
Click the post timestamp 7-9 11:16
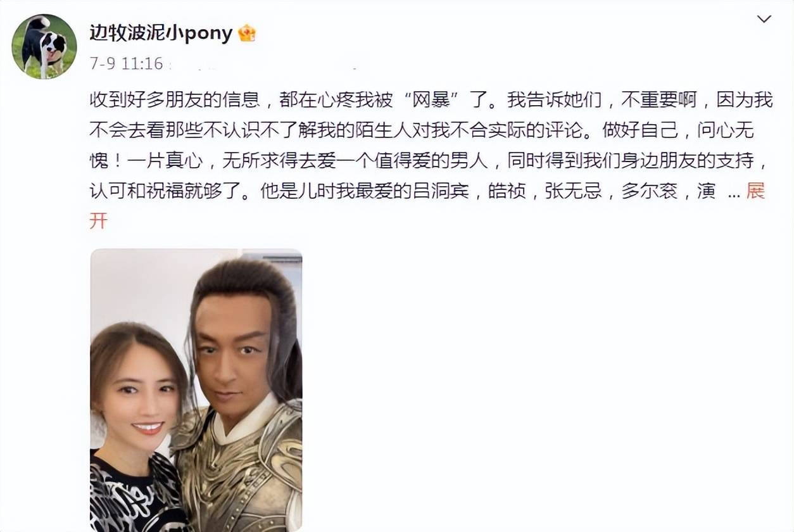point(126,64)
